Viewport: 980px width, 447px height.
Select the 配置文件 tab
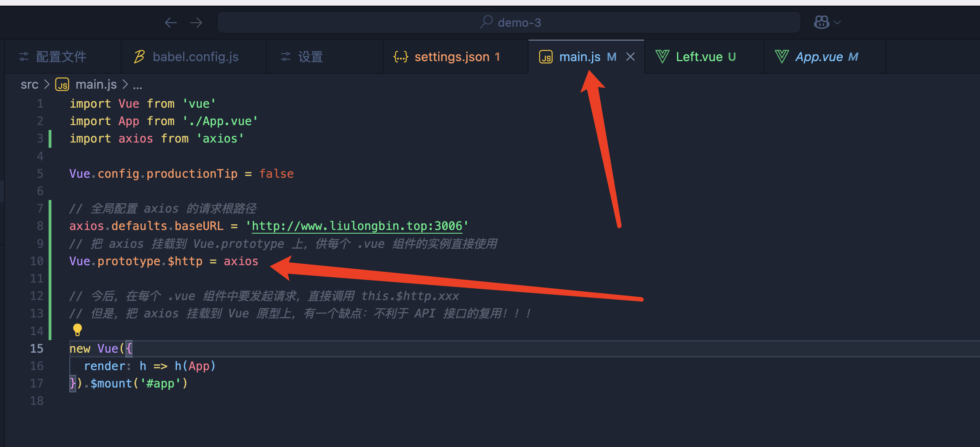[x=61, y=57]
